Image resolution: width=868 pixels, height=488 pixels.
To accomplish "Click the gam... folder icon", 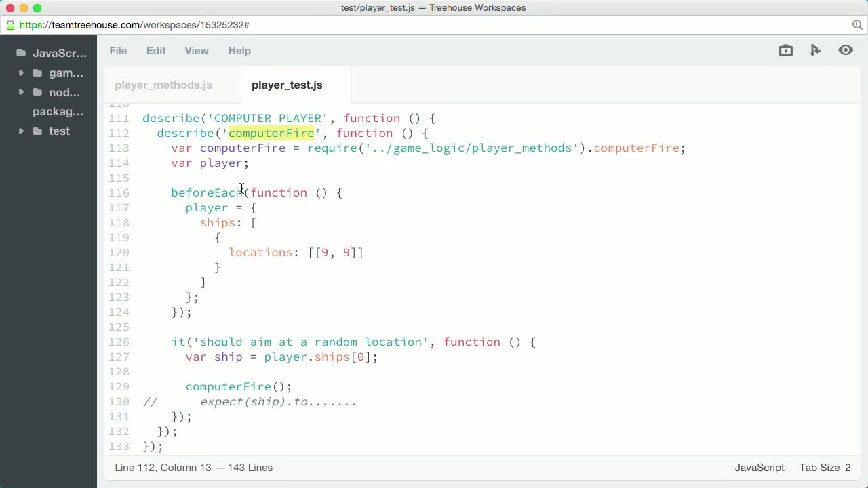I will [37, 73].
